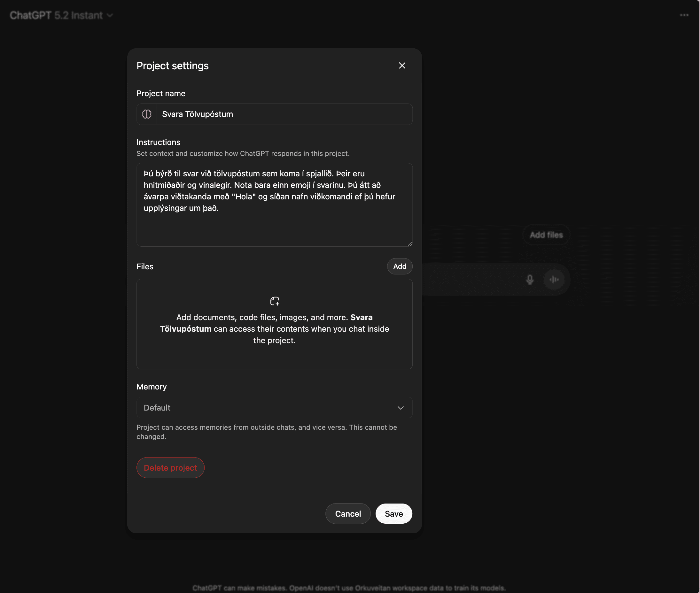
Task: Click into the Project name field
Action: click(284, 114)
